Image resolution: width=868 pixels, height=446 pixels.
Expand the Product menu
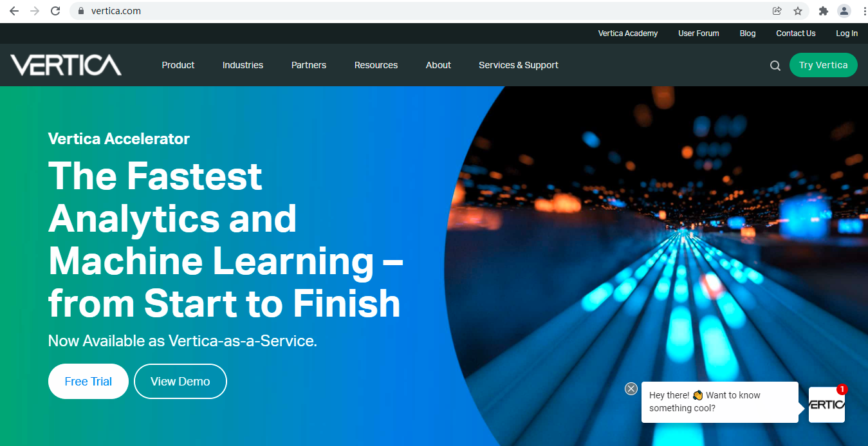click(x=178, y=65)
